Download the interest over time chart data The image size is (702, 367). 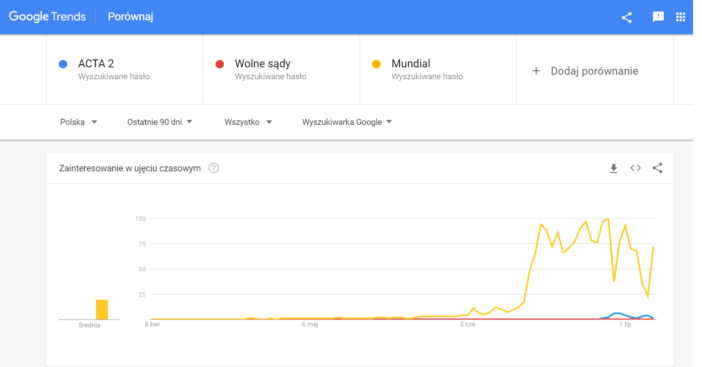pyautogui.click(x=613, y=168)
